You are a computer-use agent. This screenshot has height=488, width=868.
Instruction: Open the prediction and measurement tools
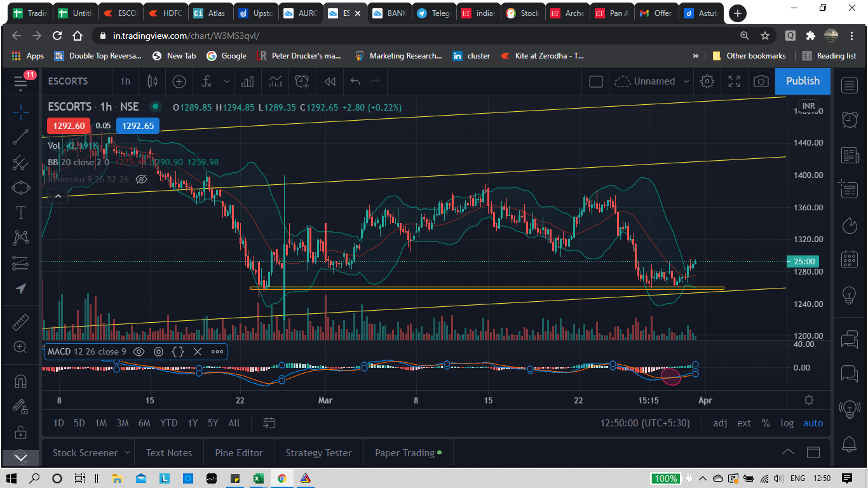pyautogui.click(x=20, y=263)
